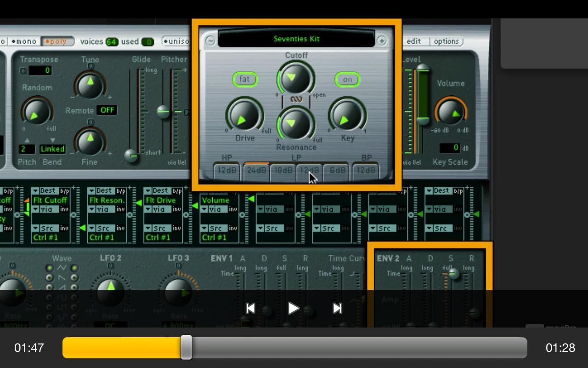Screen dimensions: 588x368
Task: Select the poly keyboard mode
Action: click(58, 41)
